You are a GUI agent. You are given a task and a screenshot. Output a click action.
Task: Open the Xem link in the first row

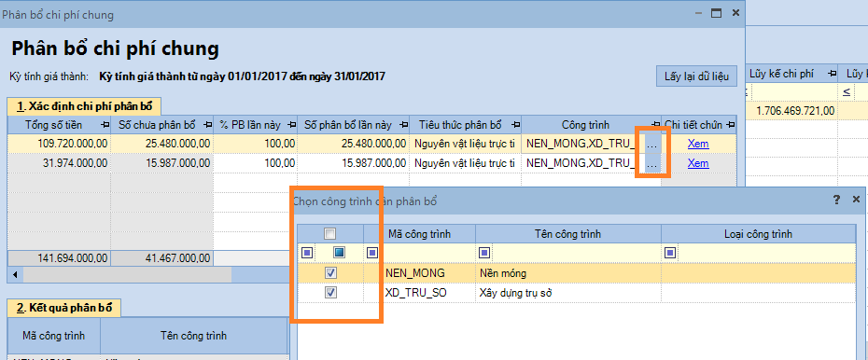(698, 144)
